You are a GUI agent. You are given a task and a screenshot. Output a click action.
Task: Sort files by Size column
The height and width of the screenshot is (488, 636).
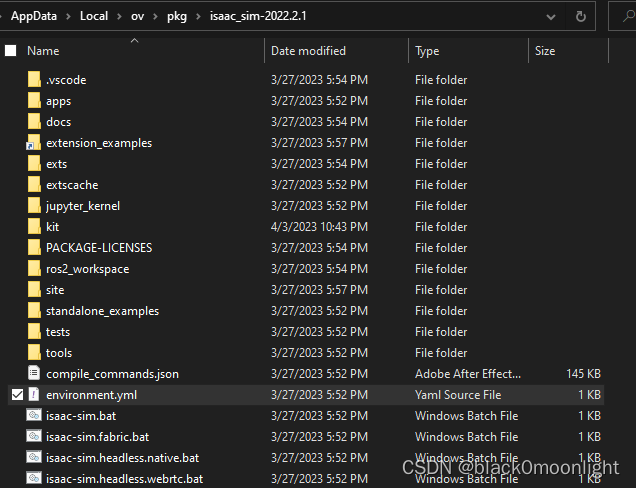pos(545,51)
